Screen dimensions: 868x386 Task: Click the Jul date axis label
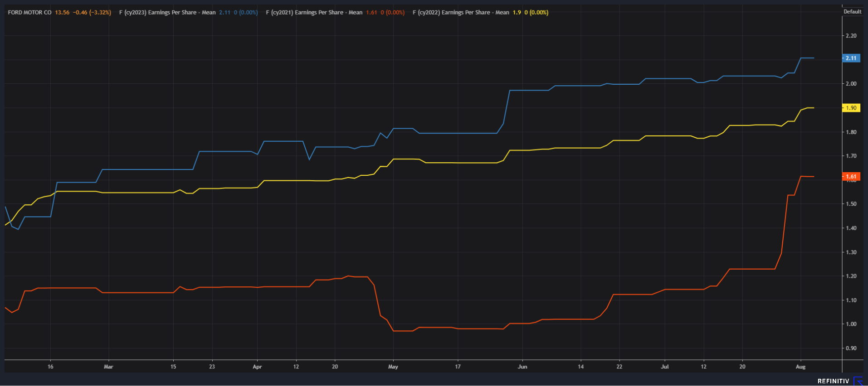(665, 367)
